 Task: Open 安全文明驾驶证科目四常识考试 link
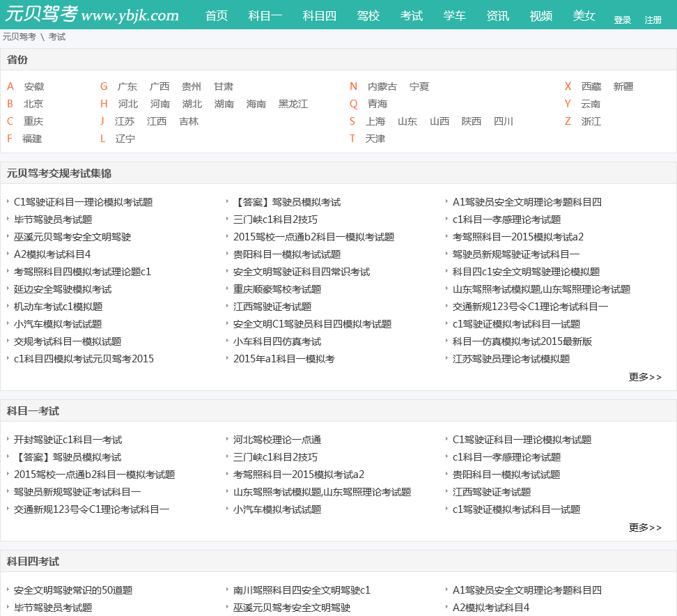point(302,272)
